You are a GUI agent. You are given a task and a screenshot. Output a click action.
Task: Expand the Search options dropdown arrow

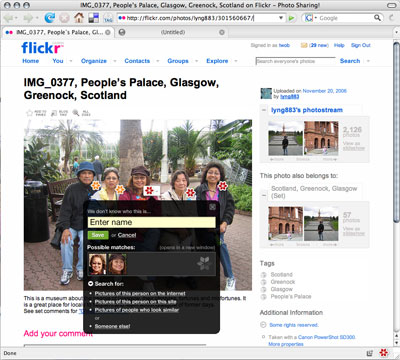tap(368, 61)
